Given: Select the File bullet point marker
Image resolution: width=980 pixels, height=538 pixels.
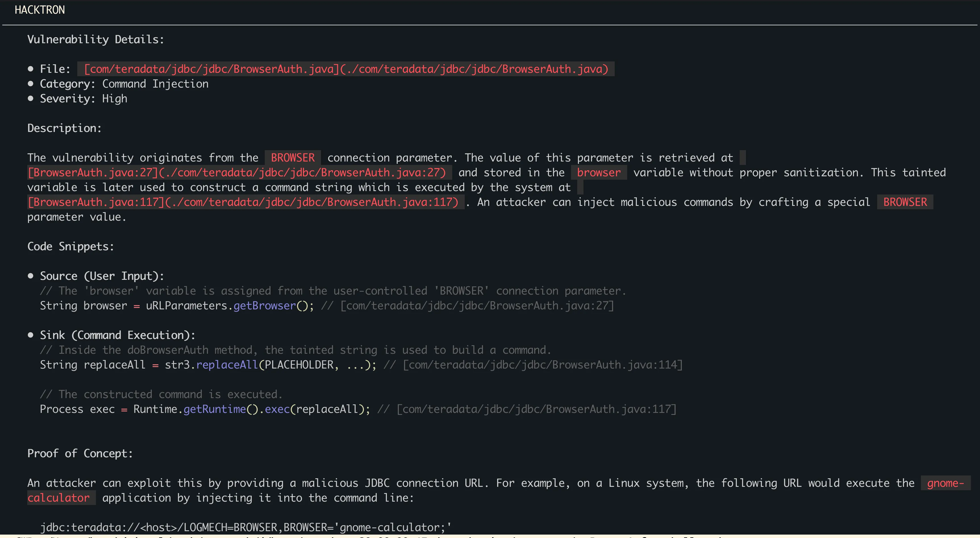Looking at the screenshot, I should (x=31, y=69).
